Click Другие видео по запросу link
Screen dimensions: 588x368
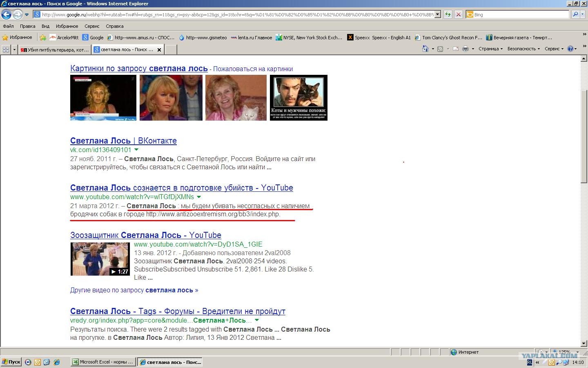tap(134, 290)
